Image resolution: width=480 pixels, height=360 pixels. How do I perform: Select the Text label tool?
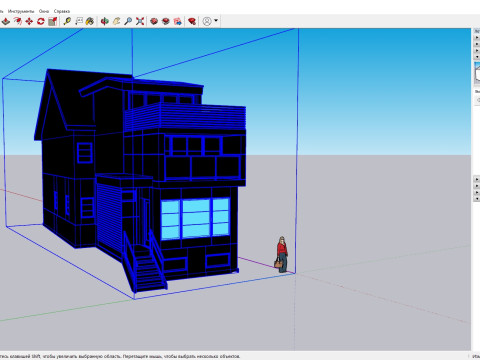tap(79, 22)
